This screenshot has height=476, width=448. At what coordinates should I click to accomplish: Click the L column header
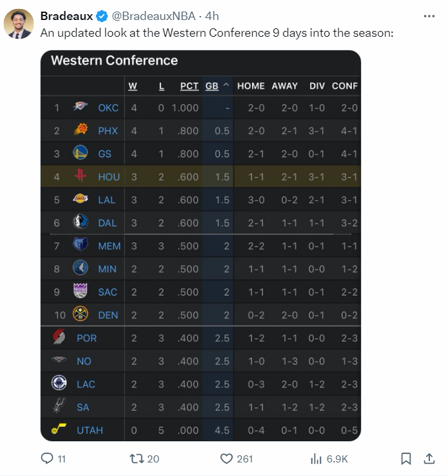pos(161,86)
